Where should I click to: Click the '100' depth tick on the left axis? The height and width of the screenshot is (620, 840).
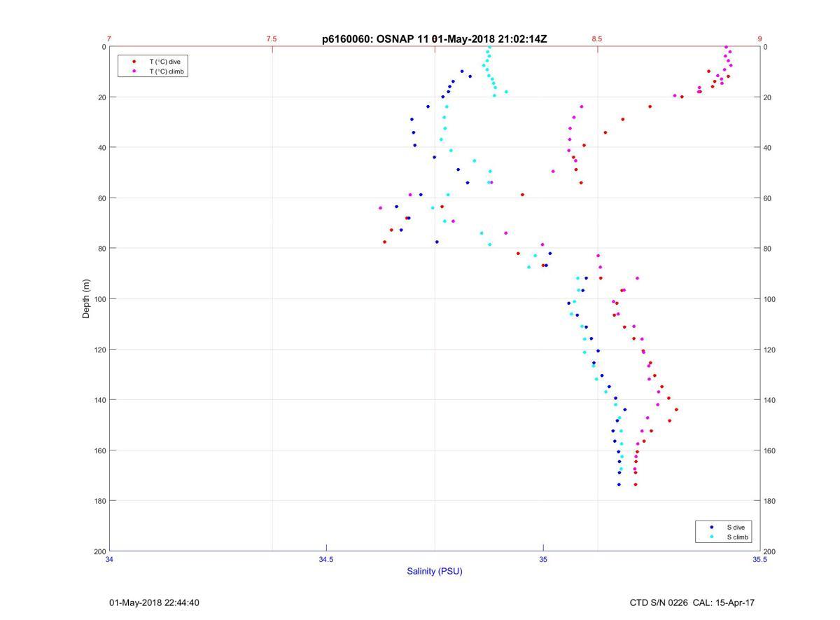pos(99,299)
